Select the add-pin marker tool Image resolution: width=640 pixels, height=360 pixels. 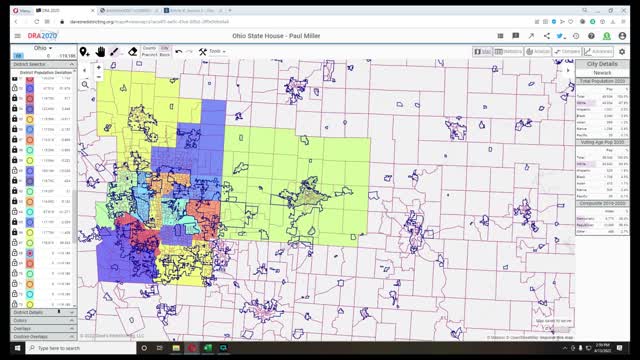84,52
